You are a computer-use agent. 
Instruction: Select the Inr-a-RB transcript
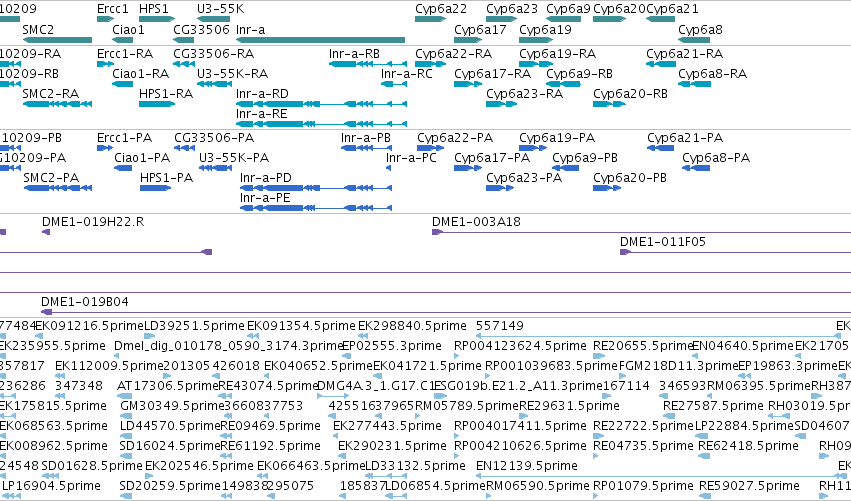pyautogui.click(x=368, y=64)
